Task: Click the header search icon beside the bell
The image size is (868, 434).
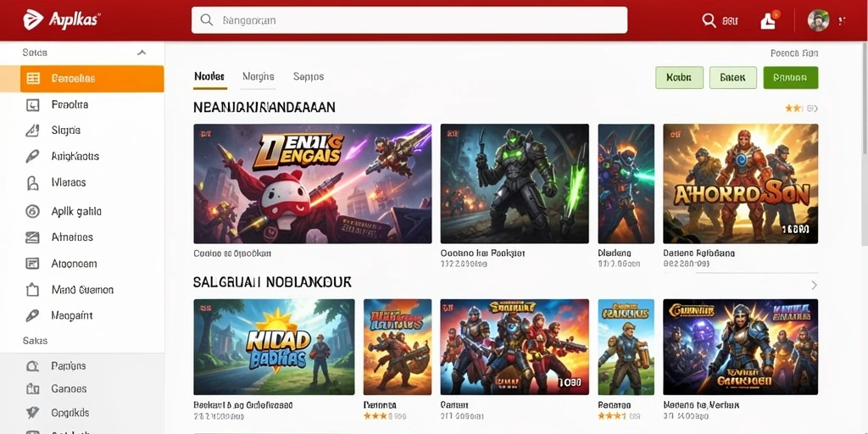Action: coord(709,20)
